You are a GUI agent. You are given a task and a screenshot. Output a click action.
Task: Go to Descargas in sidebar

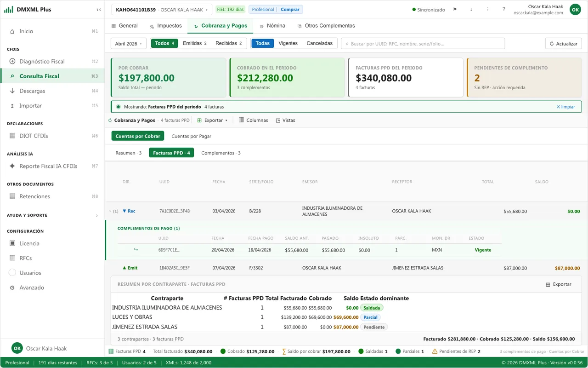click(52, 91)
